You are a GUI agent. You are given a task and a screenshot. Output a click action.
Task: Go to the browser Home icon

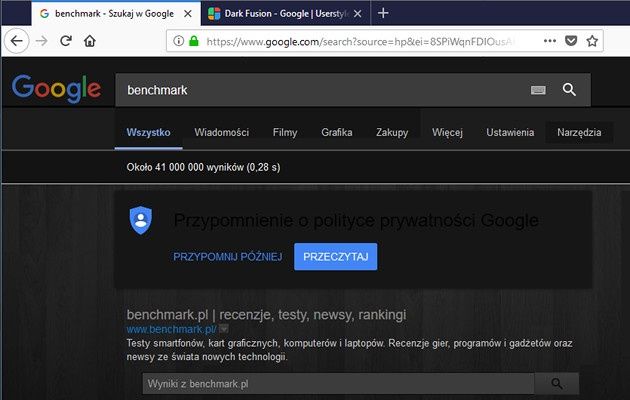pyautogui.click(x=90, y=41)
